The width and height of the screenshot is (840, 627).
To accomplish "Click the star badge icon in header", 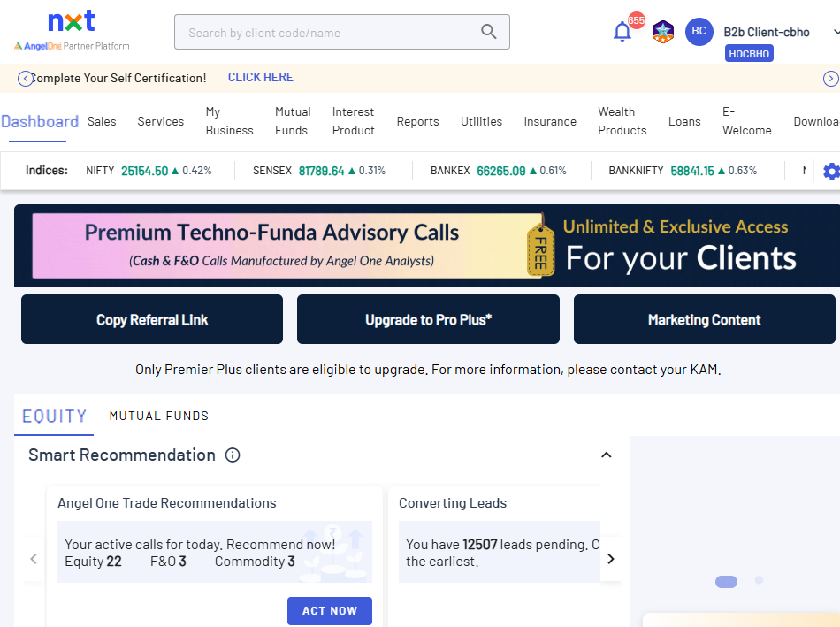I will click(662, 33).
